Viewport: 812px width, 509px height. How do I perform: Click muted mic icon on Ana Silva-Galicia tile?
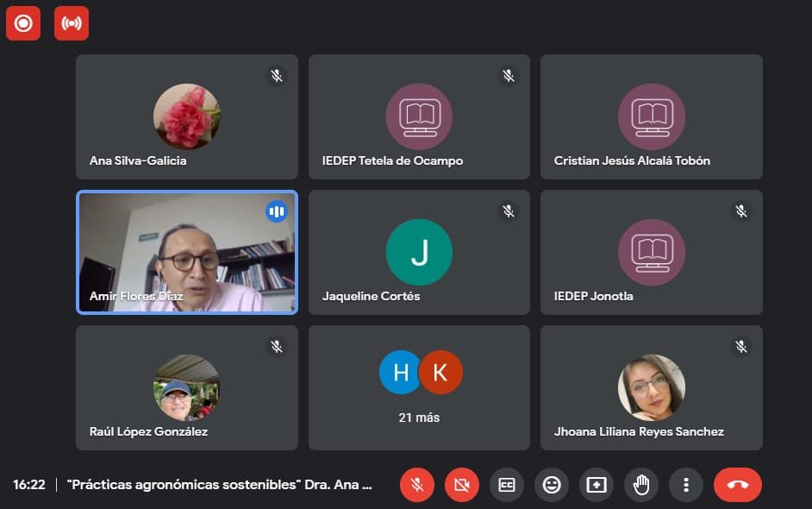tap(277, 76)
